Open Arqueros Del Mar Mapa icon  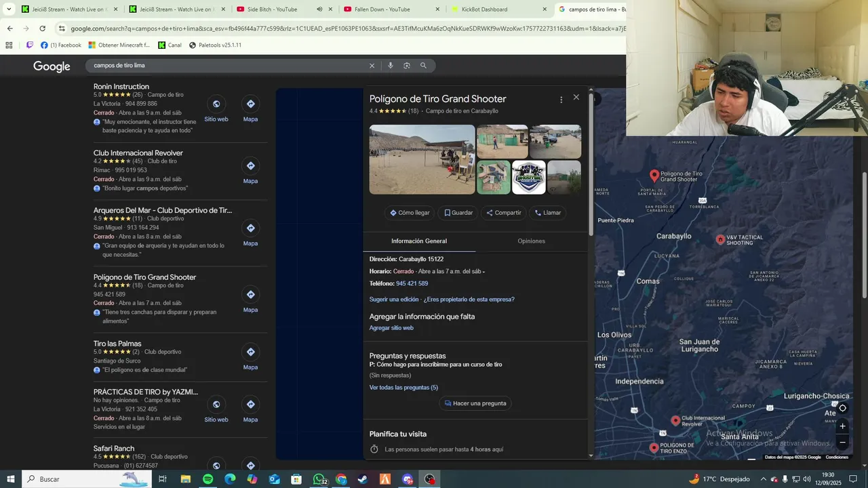(251, 228)
